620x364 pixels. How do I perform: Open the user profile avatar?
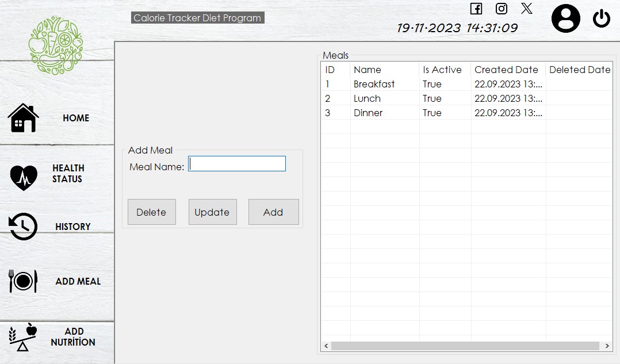[566, 18]
